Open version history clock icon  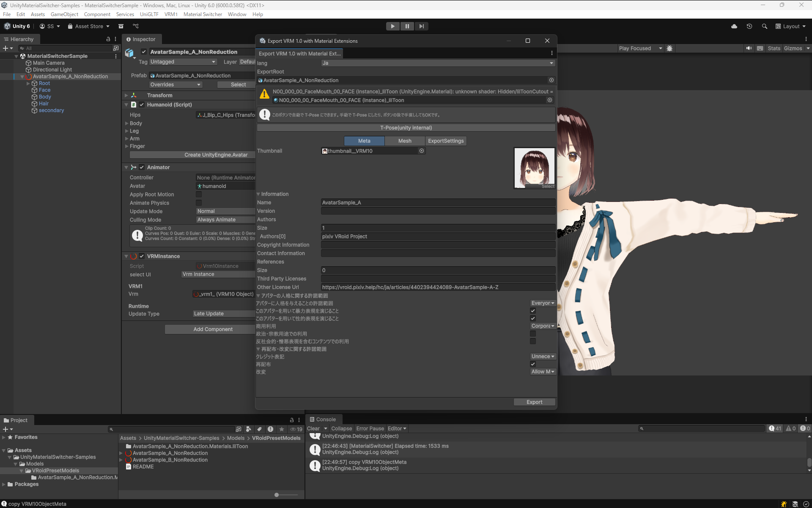pyautogui.click(x=749, y=26)
